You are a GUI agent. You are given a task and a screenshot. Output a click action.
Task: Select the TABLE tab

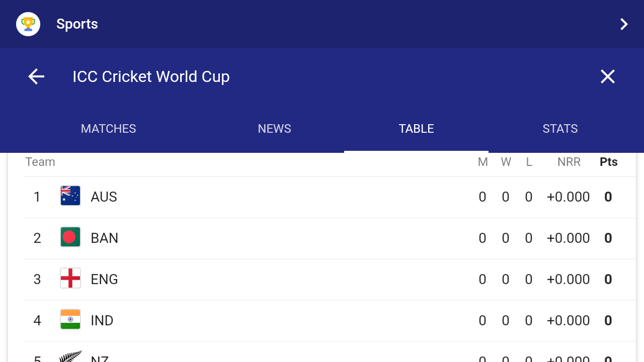point(416,129)
